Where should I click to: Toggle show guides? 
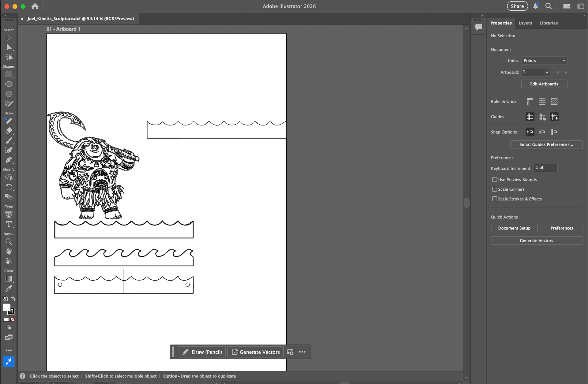pos(530,117)
